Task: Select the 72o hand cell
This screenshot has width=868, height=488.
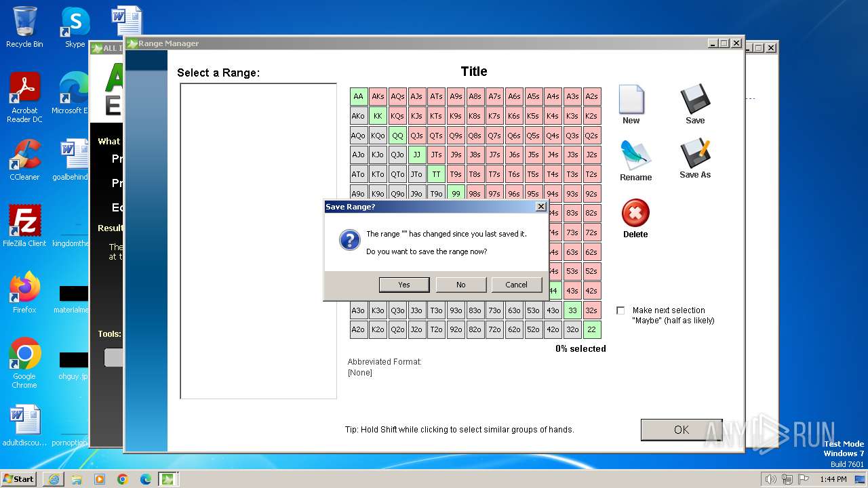Action: click(495, 330)
